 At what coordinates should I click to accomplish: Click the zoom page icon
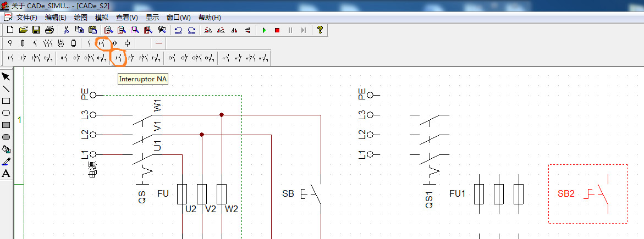(148, 30)
